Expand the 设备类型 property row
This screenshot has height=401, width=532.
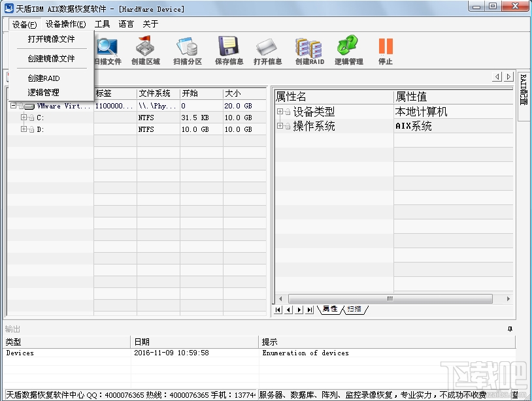point(280,111)
